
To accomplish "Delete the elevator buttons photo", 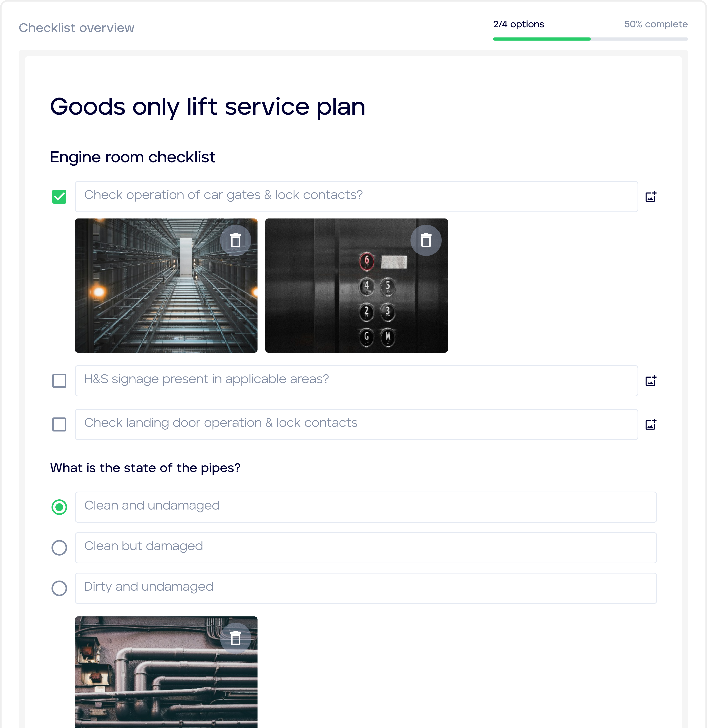I will click(x=426, y=240).
